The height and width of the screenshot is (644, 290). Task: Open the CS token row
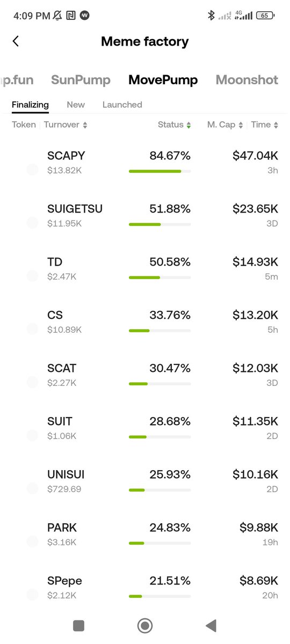145,322
